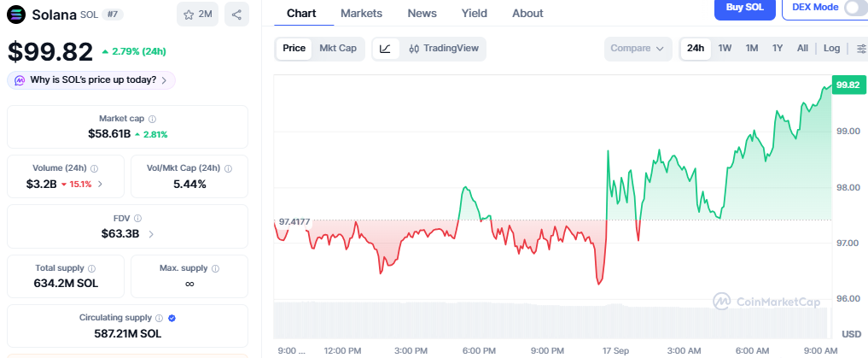
Task: Click info icon next to Vol/Mkt Cap (24h)
Action: click(228, 168)
